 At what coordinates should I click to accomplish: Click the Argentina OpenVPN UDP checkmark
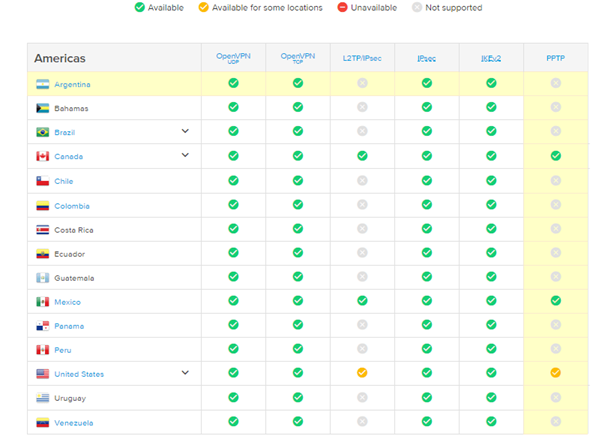(233, 83)
